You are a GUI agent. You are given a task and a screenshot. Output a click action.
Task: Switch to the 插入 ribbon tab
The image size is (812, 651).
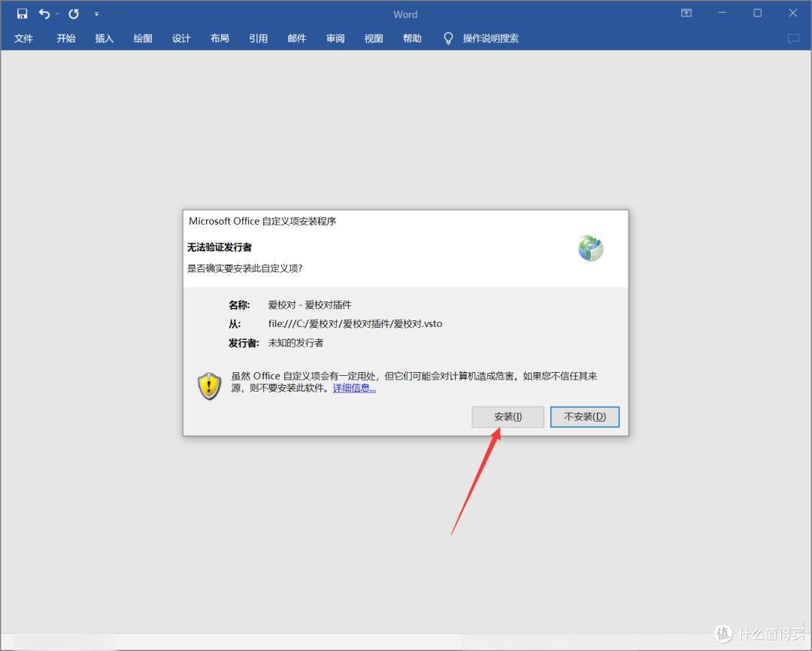click(104, 38)
